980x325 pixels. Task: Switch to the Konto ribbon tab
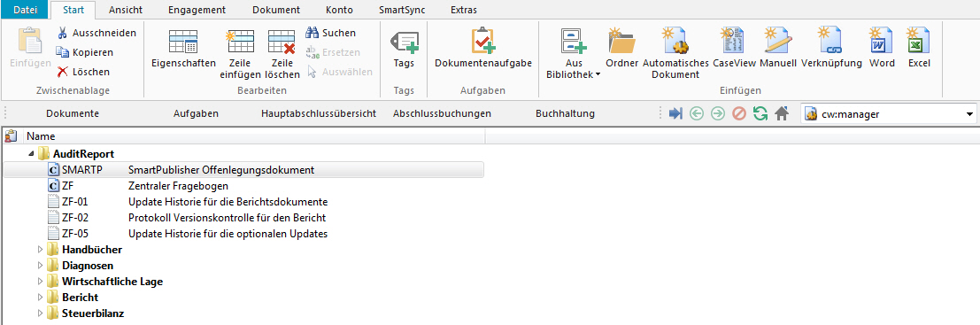[x=339, y=10]
